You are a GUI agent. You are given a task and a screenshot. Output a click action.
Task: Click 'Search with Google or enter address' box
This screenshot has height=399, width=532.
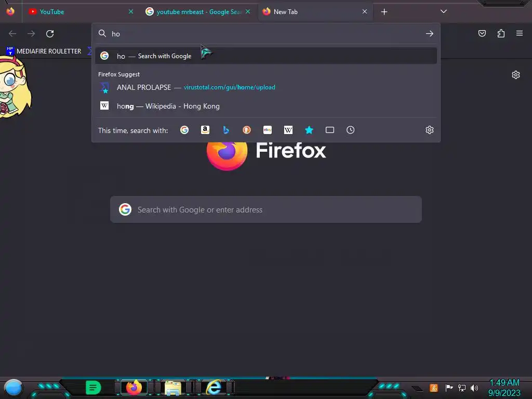pos(266,209)
